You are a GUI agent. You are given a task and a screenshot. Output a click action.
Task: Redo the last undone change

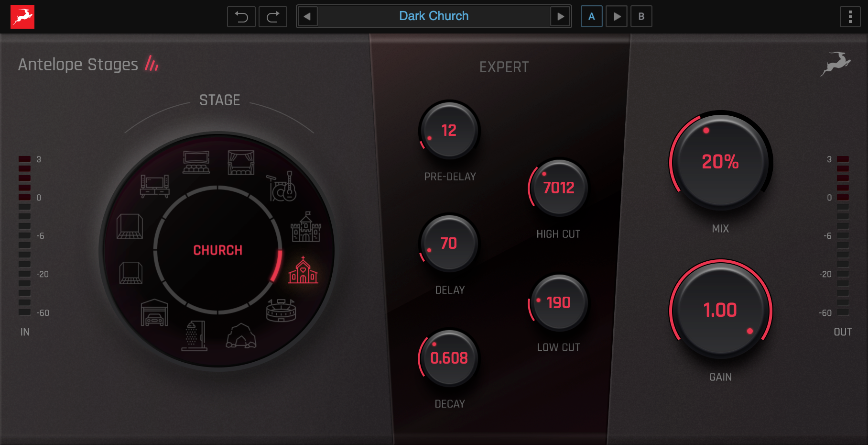pos(273,17)
